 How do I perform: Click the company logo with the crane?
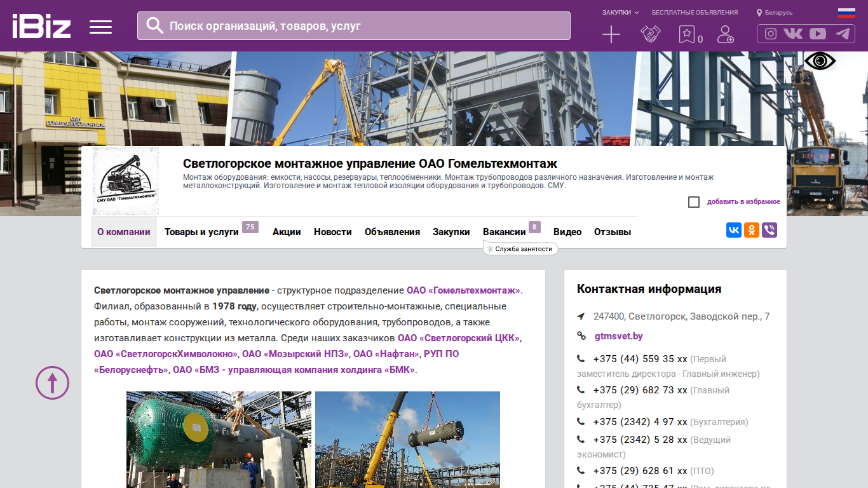pos(126,181)
